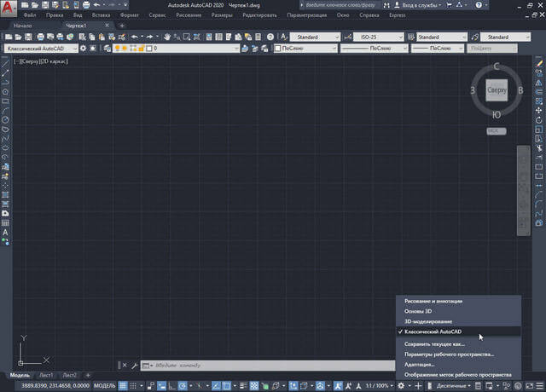Enable the Отображение меток рабочего пространства option
Viewport: 546px width, 392px height.
pyautogui.click(x=457, y=374)
